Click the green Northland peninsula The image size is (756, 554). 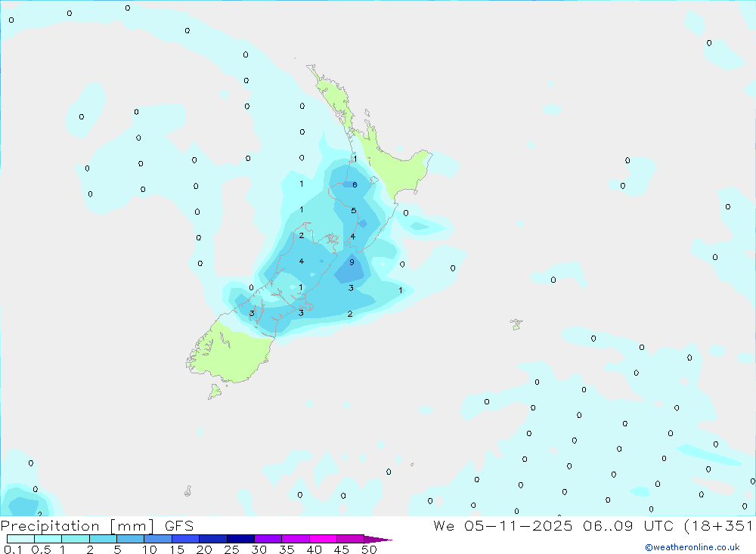tap(335, 99)
